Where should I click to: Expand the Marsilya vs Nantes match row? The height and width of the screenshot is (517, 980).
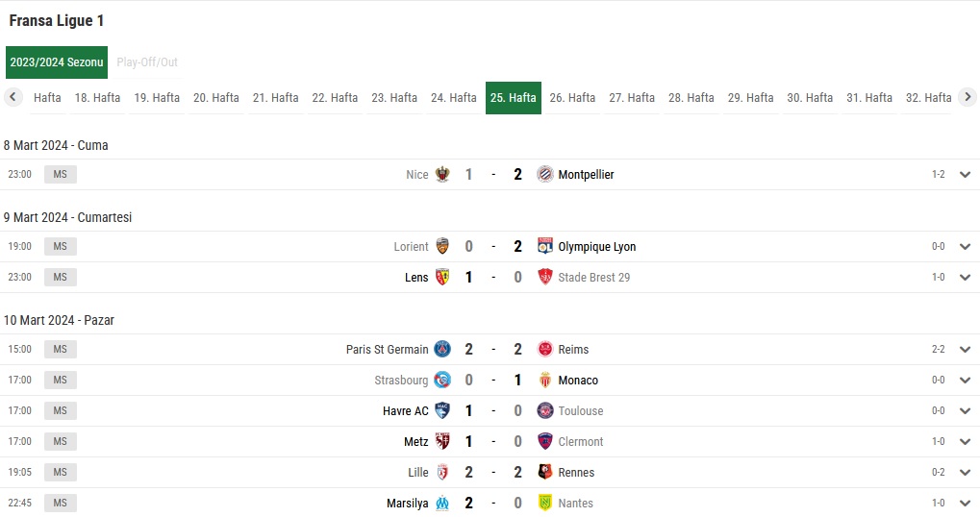pyautogui.click(x=965, y=504)
